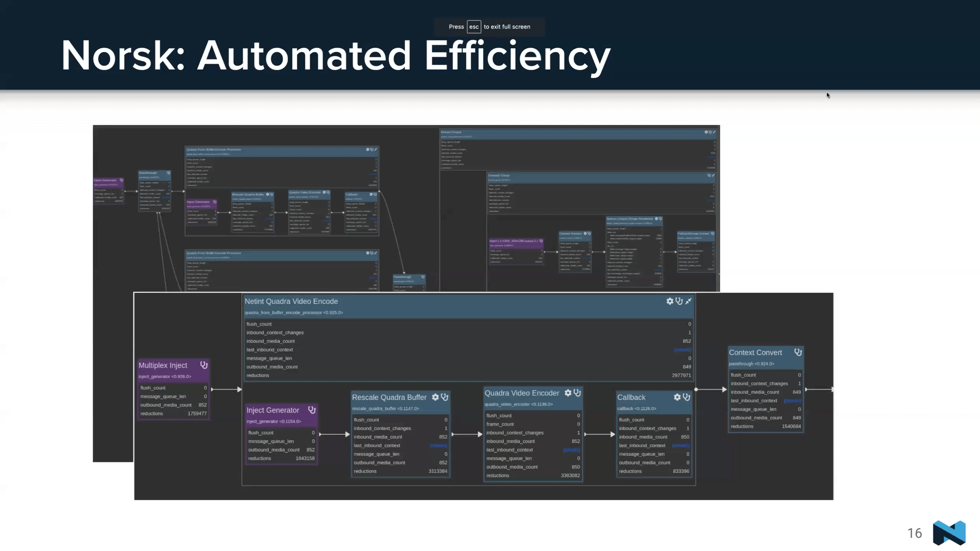Open Callback node gear settings in enlarged view
The height and width of the screenshot is (551, 980).
coord(677,397)
